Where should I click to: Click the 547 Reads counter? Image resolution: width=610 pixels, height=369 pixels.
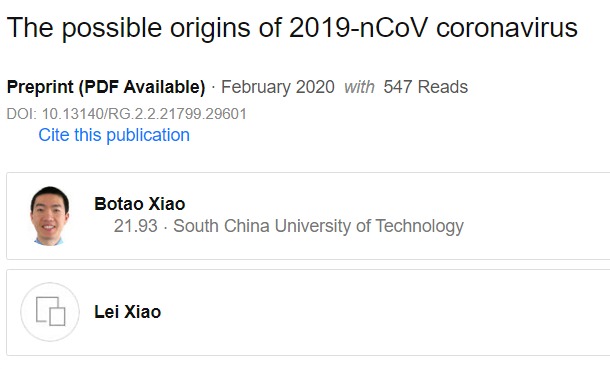(426, 87)
